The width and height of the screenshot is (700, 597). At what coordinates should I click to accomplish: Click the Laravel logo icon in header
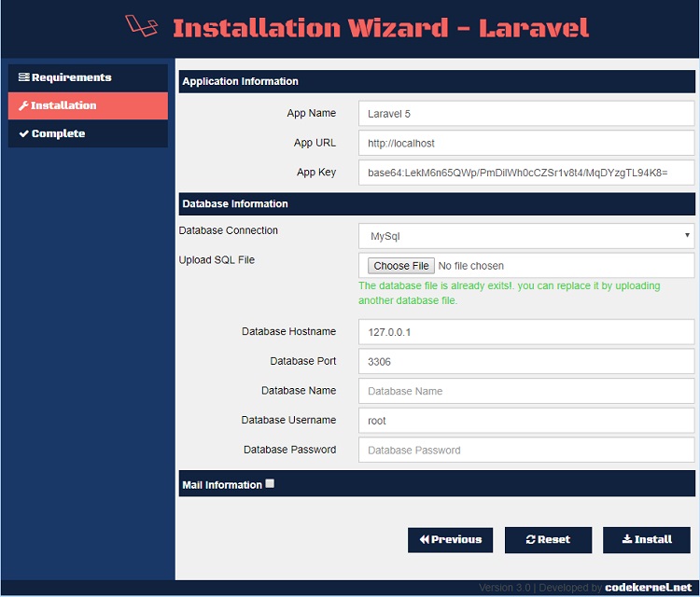click(x=142, y=25)
